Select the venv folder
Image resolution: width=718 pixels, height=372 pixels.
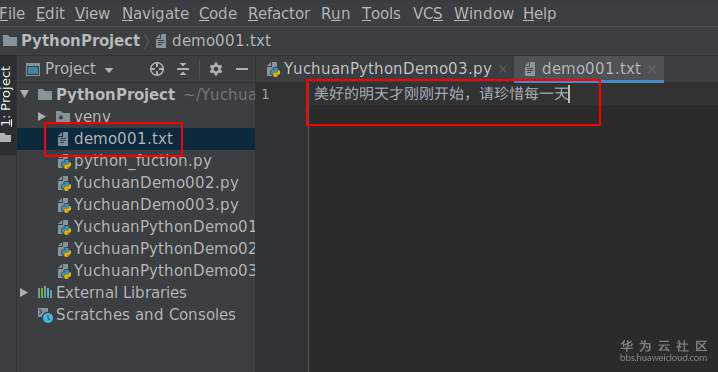click(x=92, y=117)
